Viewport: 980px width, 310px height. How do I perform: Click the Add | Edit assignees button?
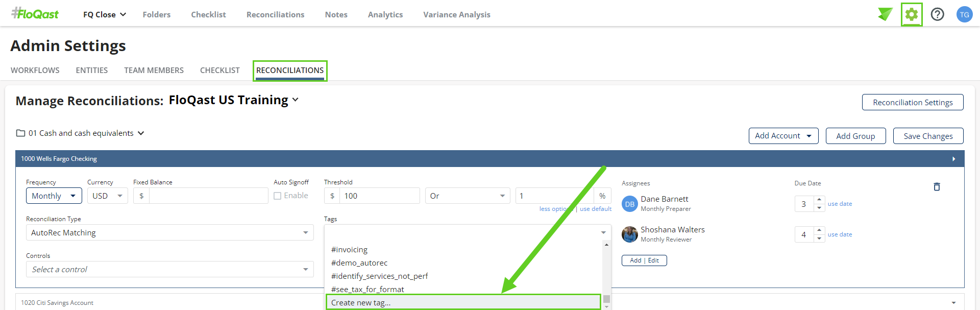pyautogui.click(x=644, y=260)
